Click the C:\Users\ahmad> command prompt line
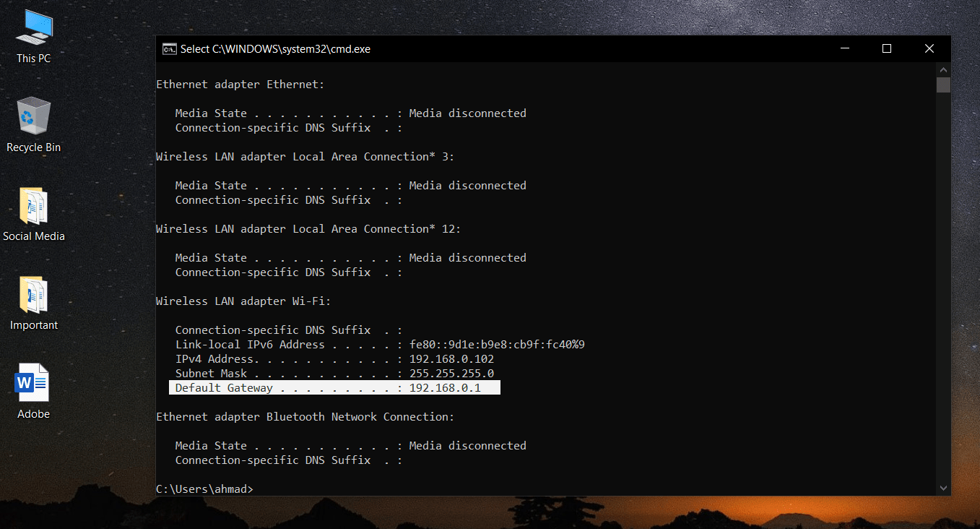Viewport: 980px width, 529px height. 205,489
